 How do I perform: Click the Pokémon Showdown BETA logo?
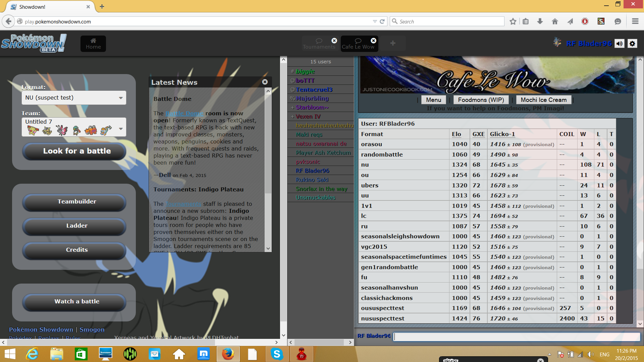pyautogui.click(x=34, y=43)
